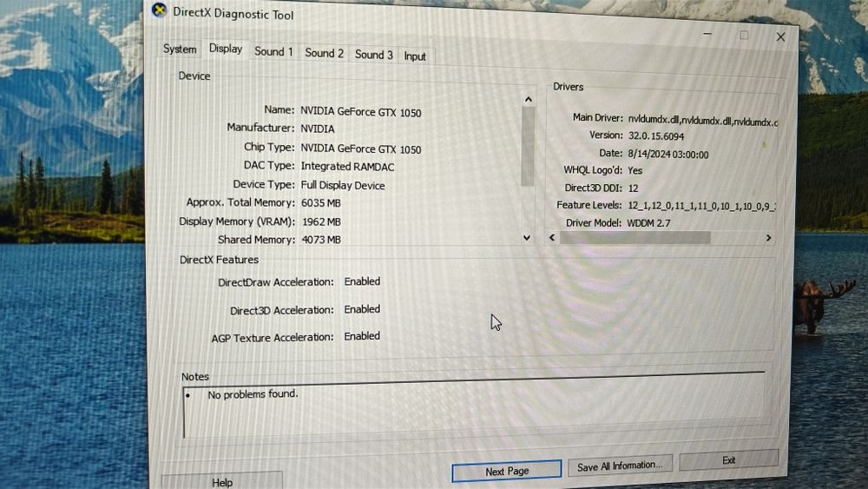Click DAC Type value Integrated RAMDAC
Image resolution: width=868 pixels, height=489 pixels.
tap(348, 166)
